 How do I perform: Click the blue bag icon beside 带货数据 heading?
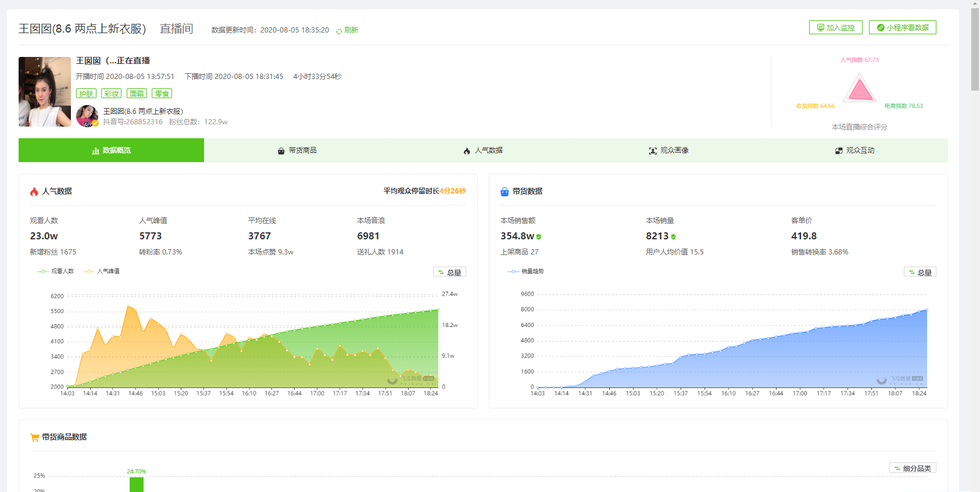pos(505,192)
